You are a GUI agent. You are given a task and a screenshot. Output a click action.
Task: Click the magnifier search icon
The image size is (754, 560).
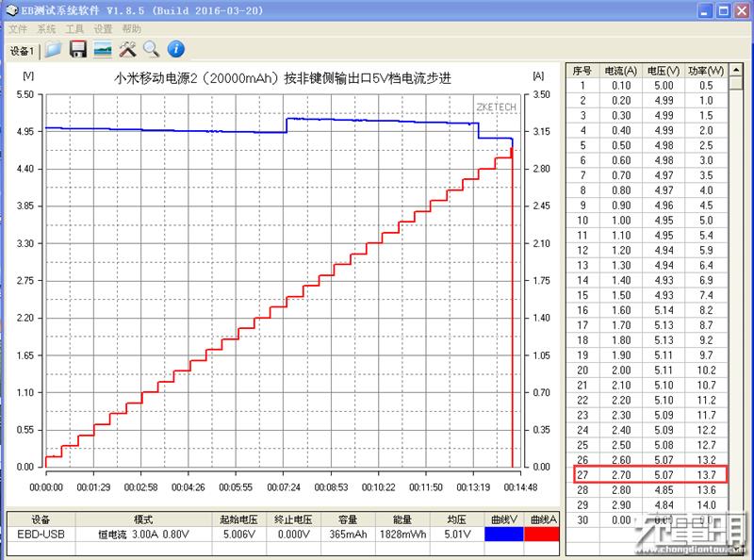(152, 49)
